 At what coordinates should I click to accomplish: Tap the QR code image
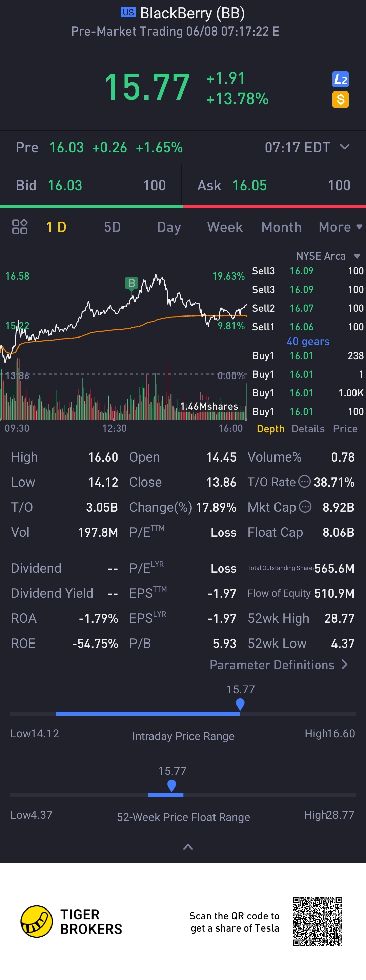click(318, 921)
